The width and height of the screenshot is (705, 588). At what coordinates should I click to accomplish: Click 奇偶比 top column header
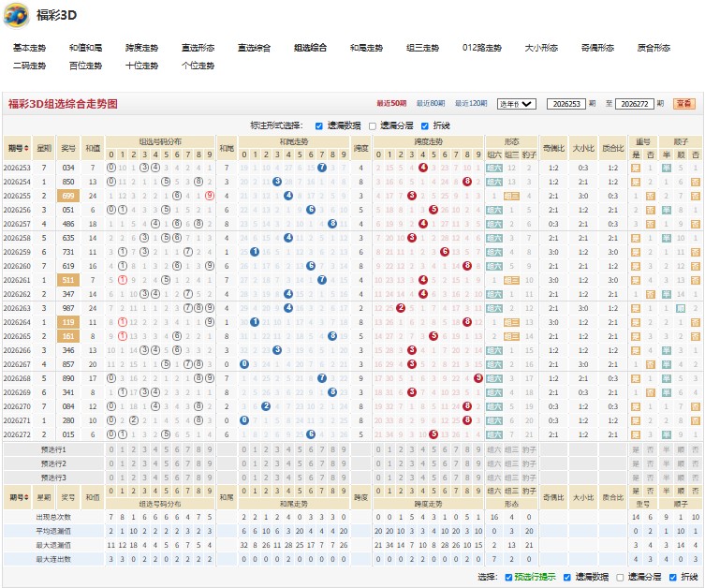[x=553, y=148]
